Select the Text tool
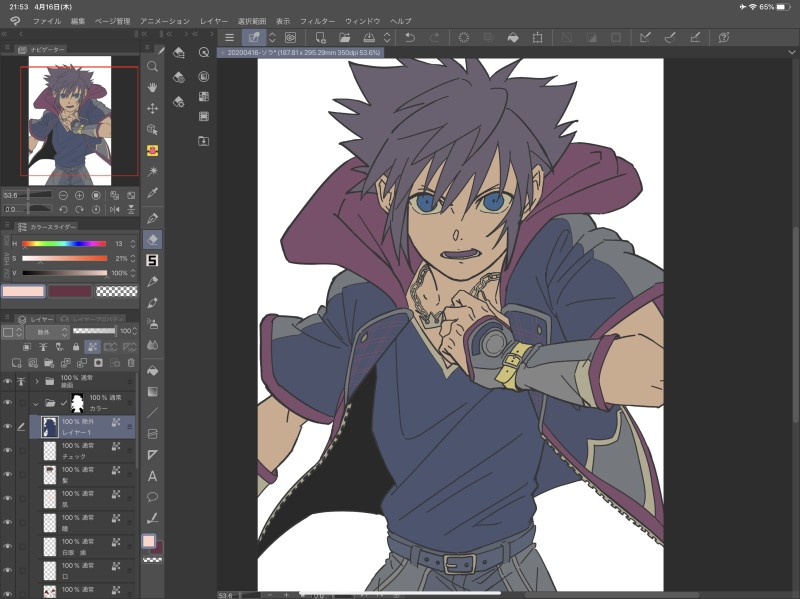The image size is (800, 599). tap(153, 476)
